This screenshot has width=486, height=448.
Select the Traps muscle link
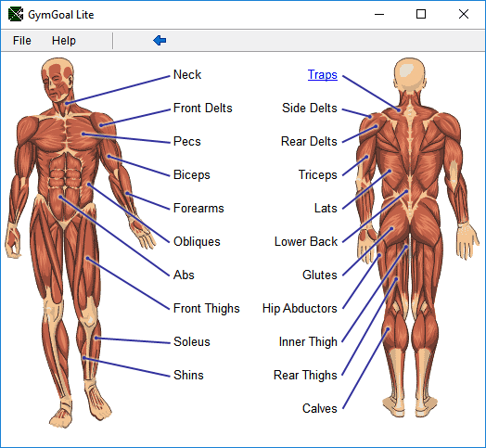click(x=323, y=75)
